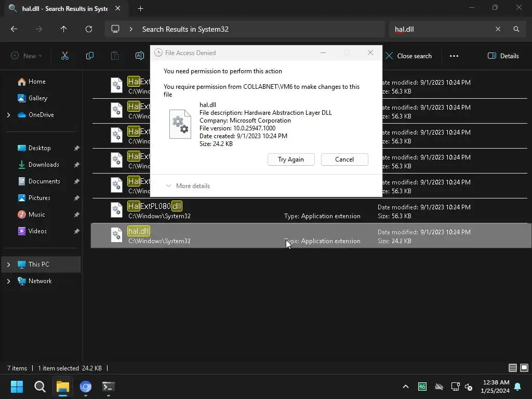Expand More details in the dialog
This screenshot has height=399, width=532.
188,186
